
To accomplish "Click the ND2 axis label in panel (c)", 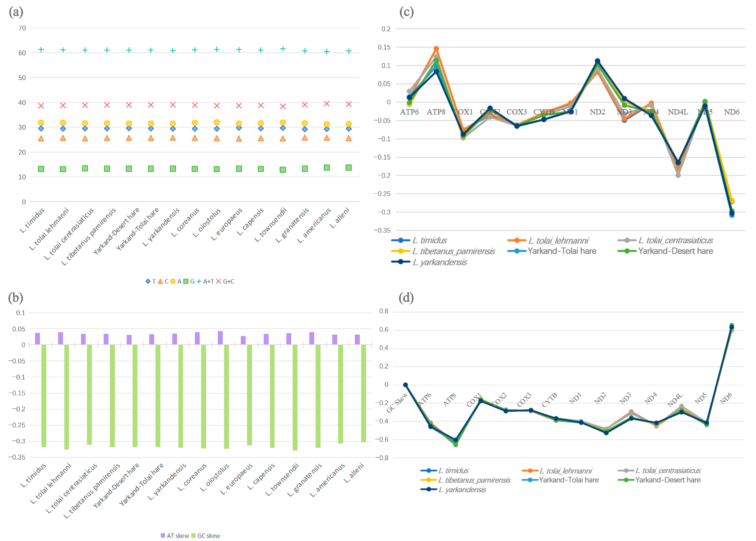I will (x=597, y=112).
